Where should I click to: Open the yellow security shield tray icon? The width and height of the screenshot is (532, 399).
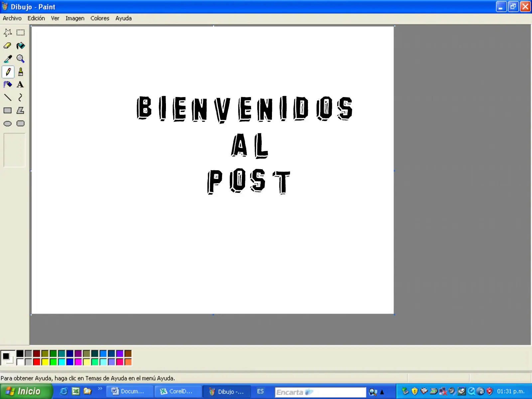click(415, 391)
